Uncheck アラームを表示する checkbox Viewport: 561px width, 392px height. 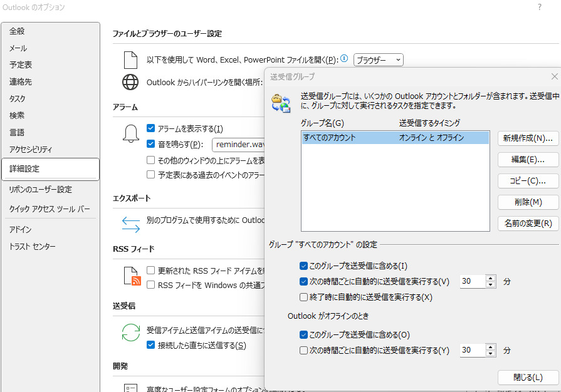(x=150, y=128)
